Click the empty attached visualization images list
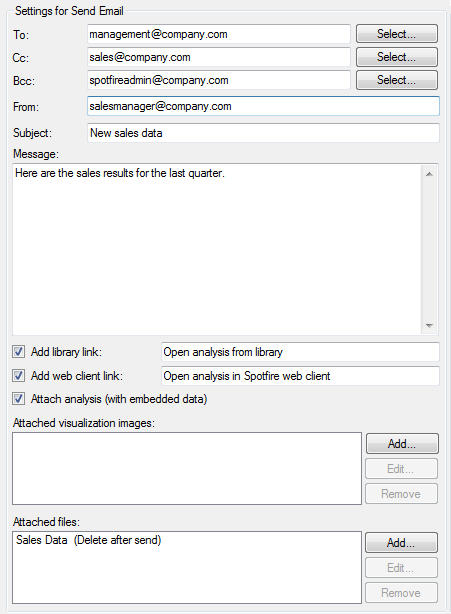 [x=187, y=468]
